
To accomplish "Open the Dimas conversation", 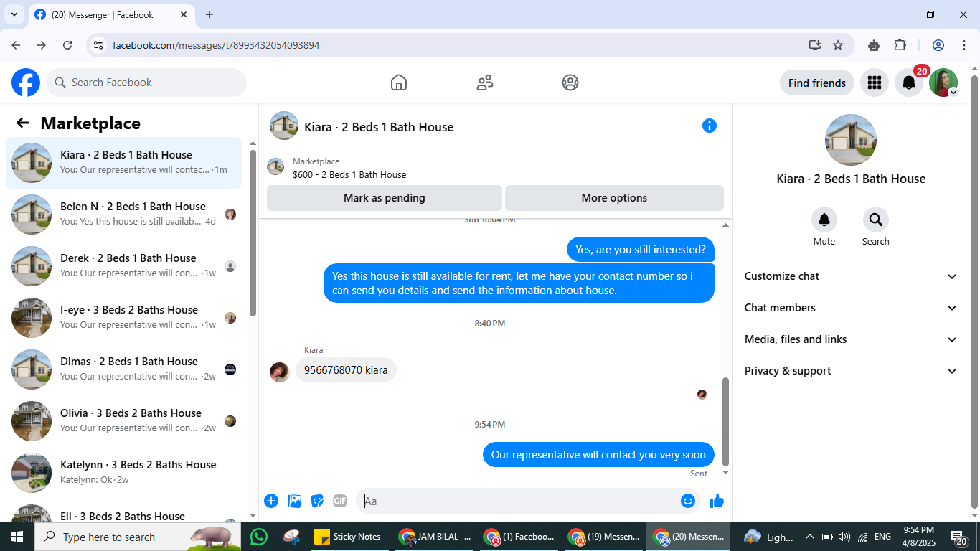I will (x=123, y=369).
